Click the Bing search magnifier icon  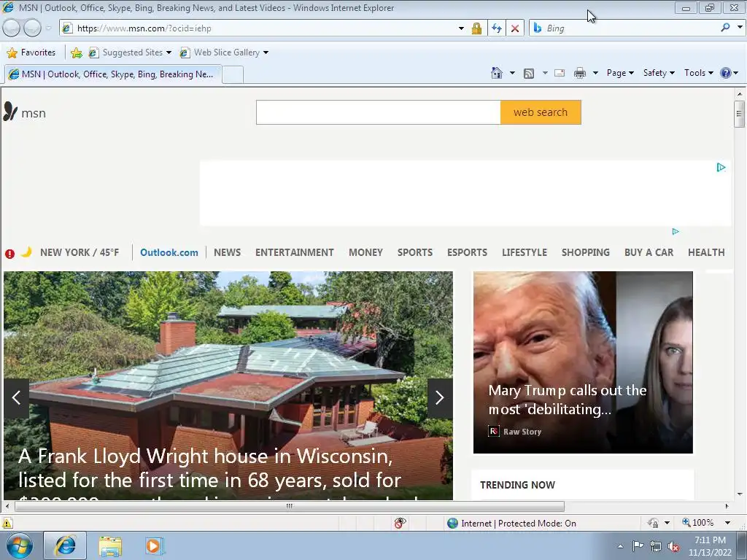[x=725, y=28]
